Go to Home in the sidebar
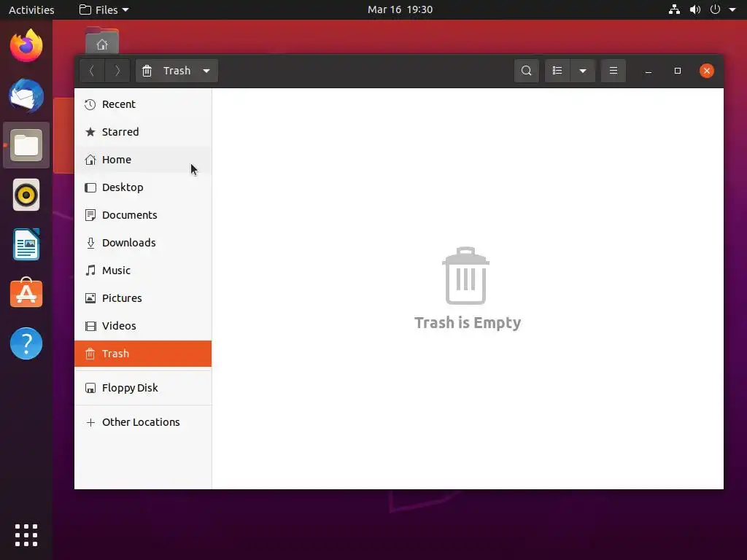Viewport: 747px width, 560px height. tap(143, 160)
